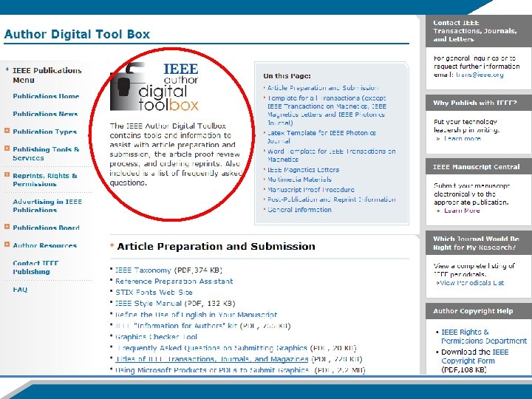Open STIX Fonts Web Site link
This screenshot has height=399, width=532.
154,292
